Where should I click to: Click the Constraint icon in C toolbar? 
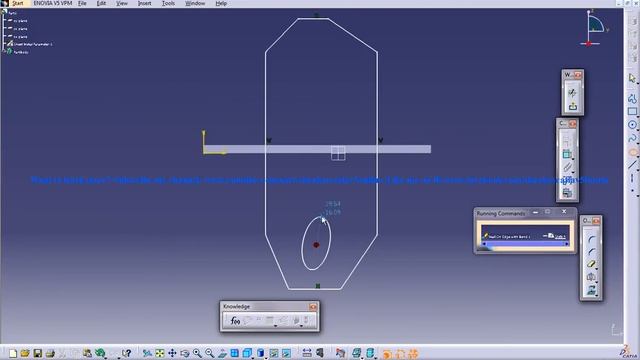pos(567,154)
